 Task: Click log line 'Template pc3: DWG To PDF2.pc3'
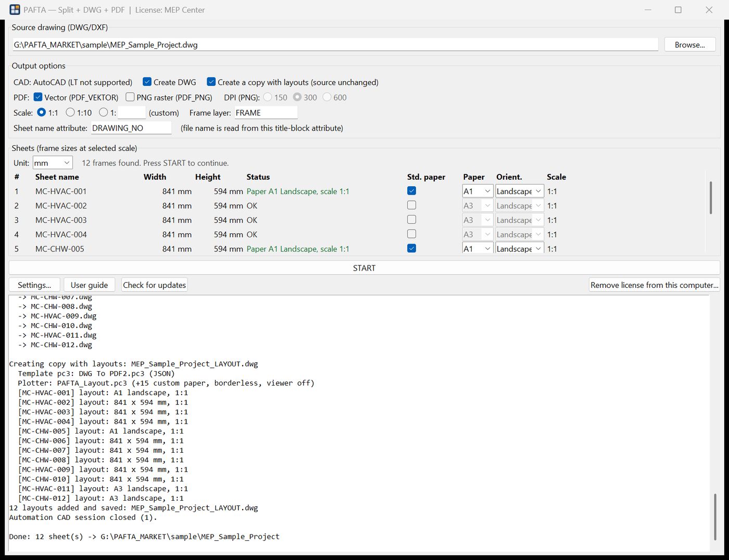click(96, 373)
